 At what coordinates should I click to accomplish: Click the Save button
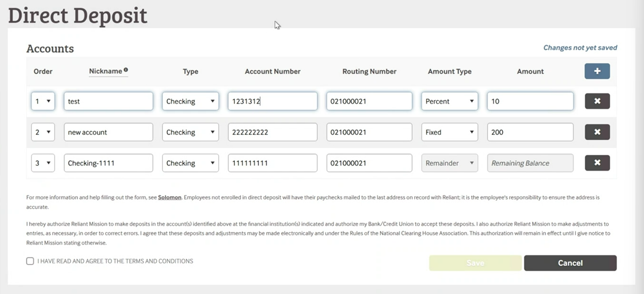475,263
